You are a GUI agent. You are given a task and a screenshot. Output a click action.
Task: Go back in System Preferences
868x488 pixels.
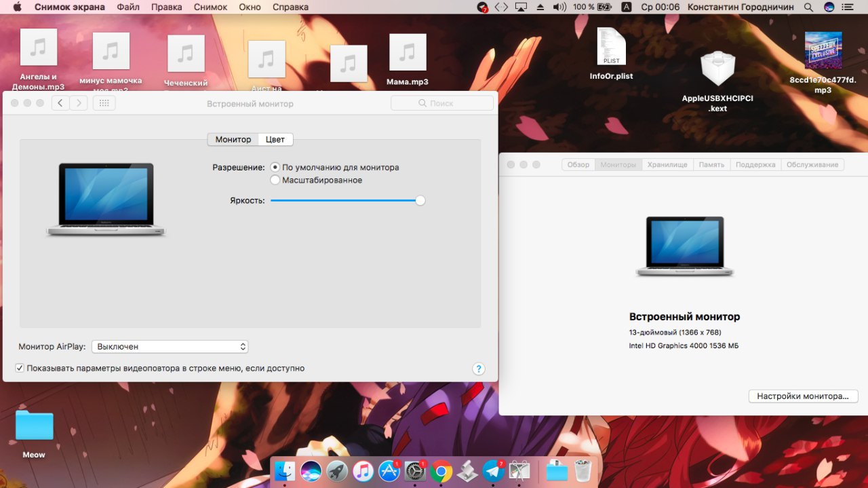60,103
